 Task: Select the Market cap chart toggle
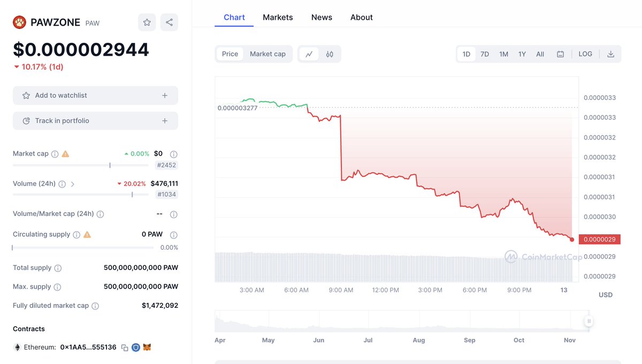point(267,54)
